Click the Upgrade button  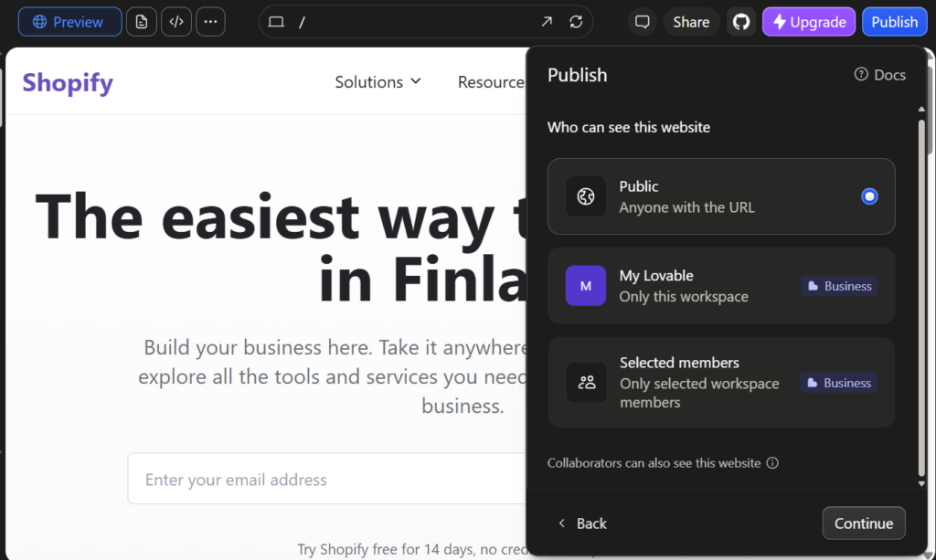(809, 22)
